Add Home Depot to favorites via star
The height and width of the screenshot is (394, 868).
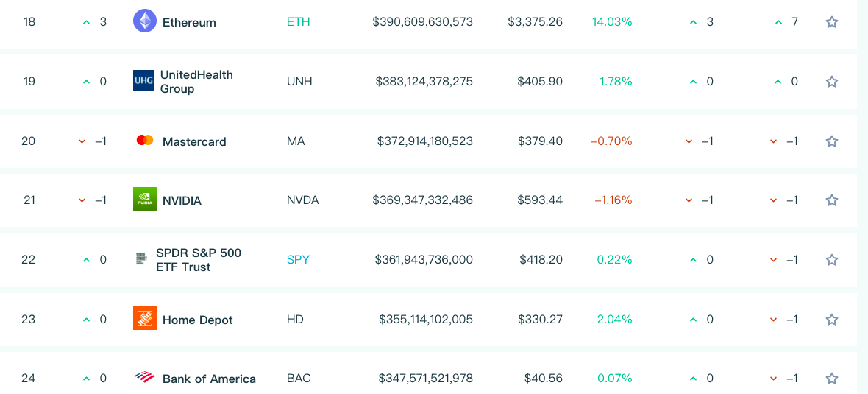click(832, 319)
